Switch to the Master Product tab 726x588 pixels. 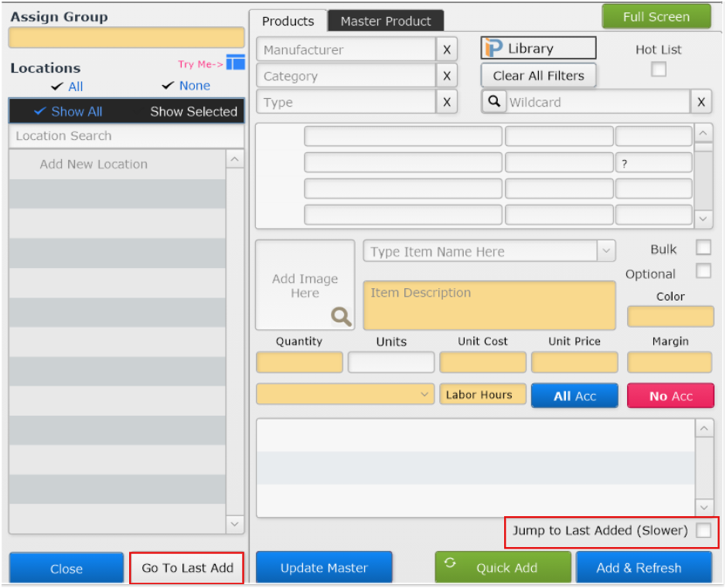point(386,21)
